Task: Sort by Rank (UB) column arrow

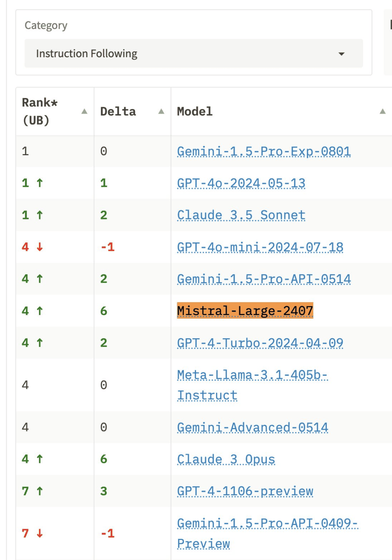Action: 84,112
